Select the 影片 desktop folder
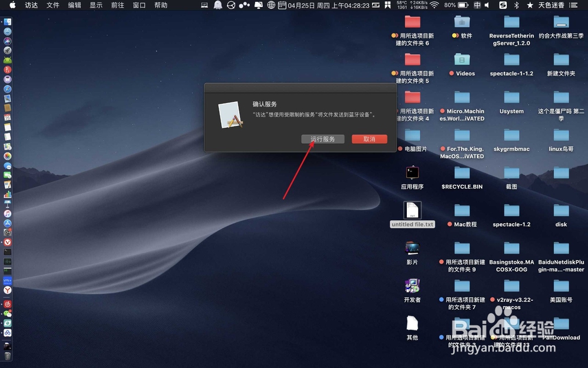This screenshot has height=368, width=588. [412, 253]
